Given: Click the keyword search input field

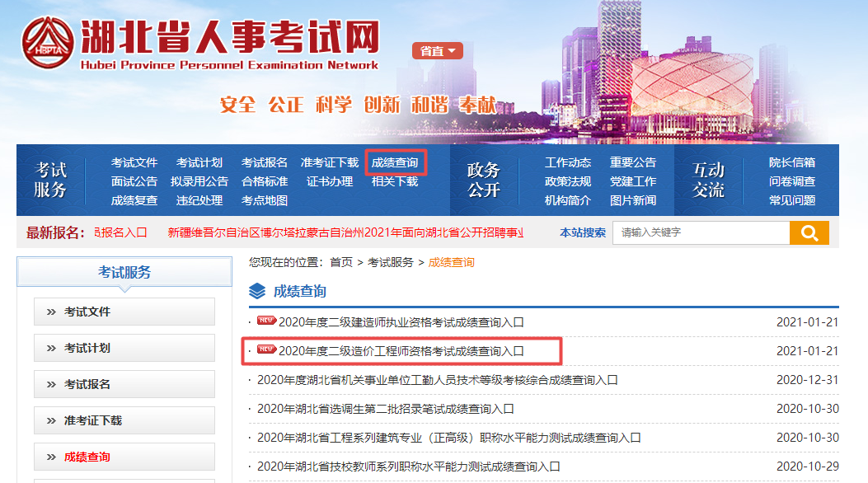Looking at the screenshot, I should [x=701, y=232].
